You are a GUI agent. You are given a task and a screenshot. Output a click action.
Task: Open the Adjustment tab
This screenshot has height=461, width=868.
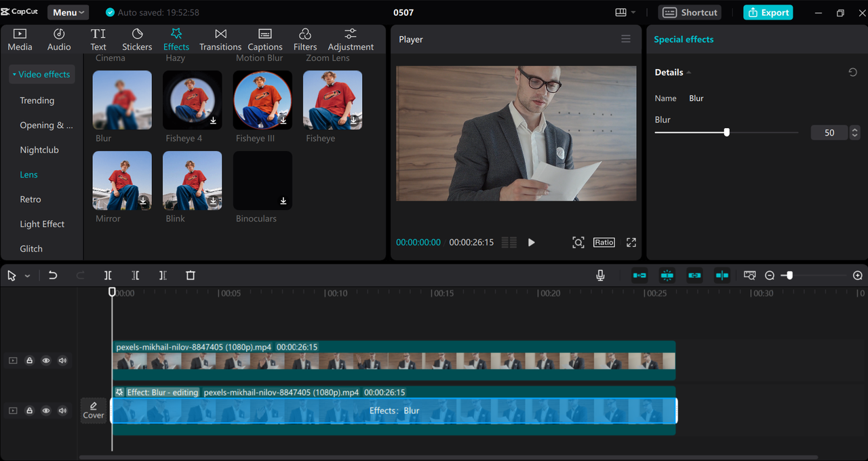(351, 40)
